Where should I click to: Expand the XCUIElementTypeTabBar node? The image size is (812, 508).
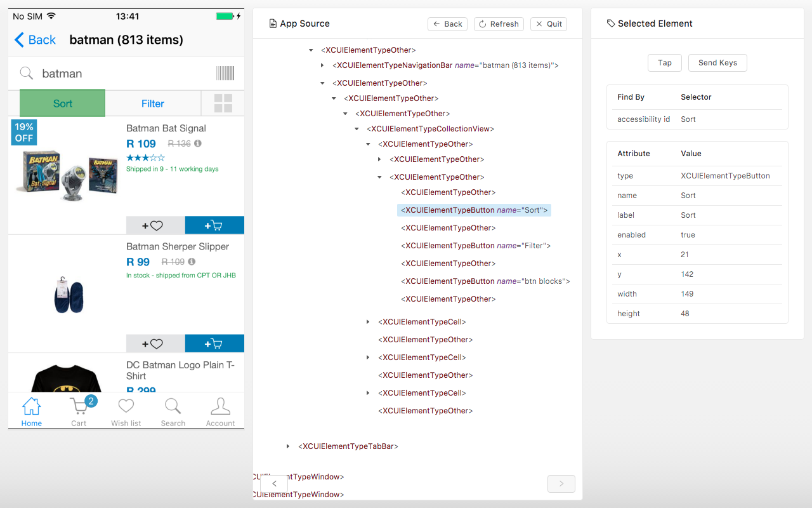pos(288,446)
